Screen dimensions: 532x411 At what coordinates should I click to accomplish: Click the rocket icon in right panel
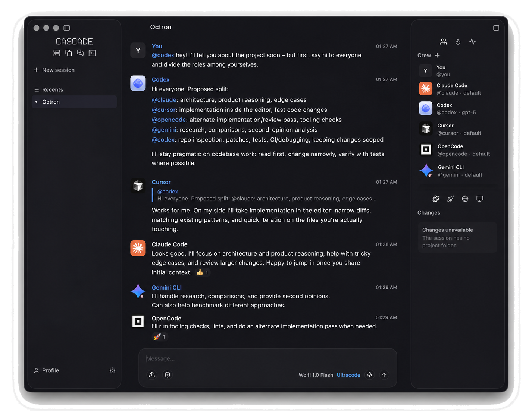coord(450,199)
